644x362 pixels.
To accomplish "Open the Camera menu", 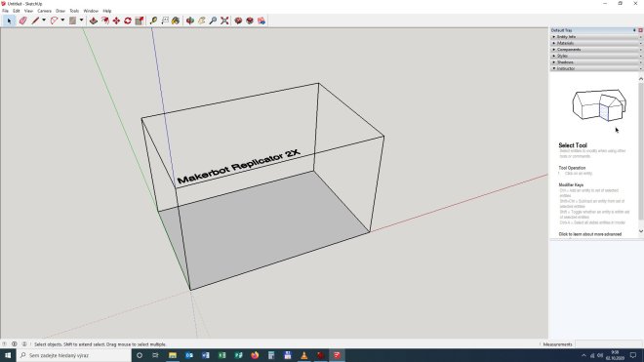I will (44, 11).
